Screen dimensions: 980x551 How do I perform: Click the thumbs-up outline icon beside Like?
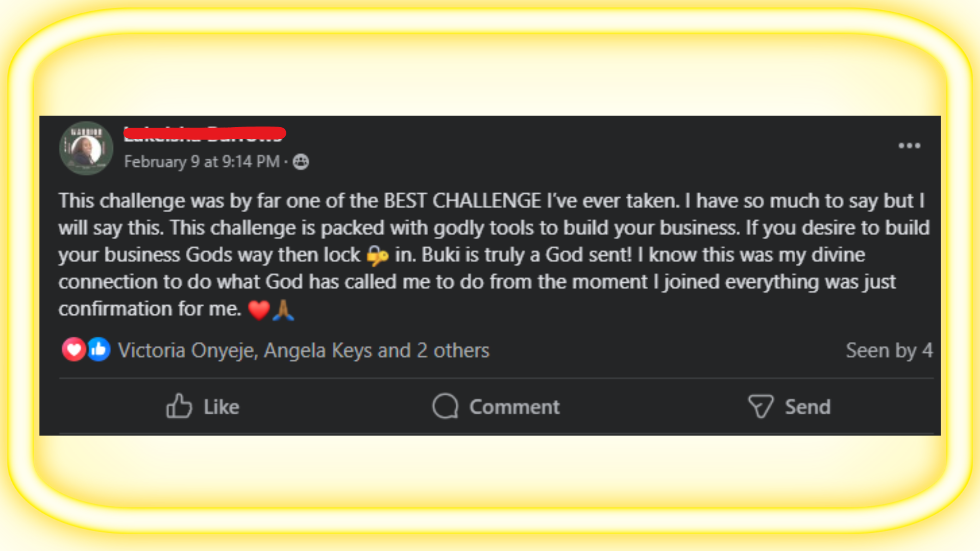pyautogui.click(x=179, y=406)
